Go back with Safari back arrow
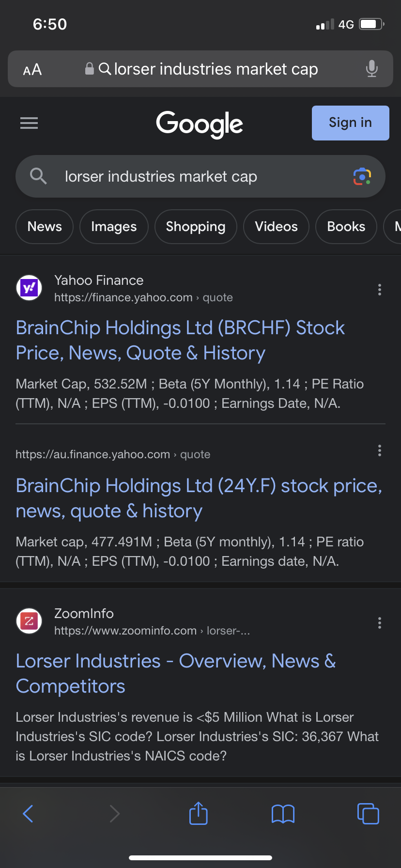401x868 pixels. pos(29,813)
